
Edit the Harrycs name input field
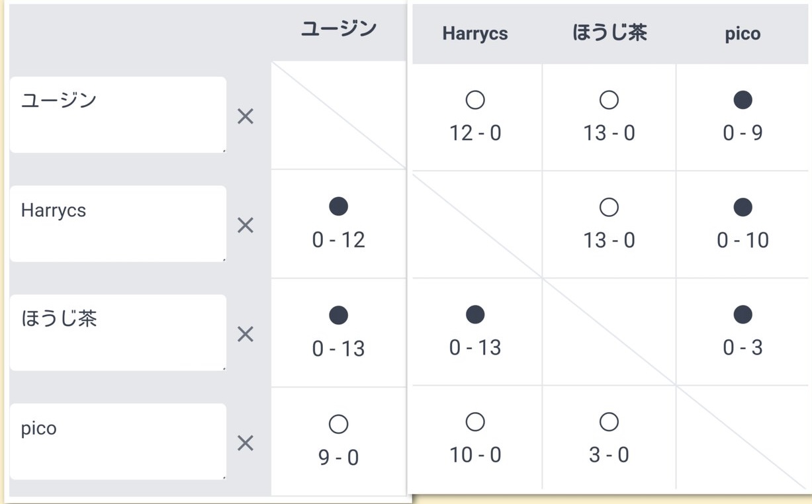pyautogui.click(x=118, y=224)
